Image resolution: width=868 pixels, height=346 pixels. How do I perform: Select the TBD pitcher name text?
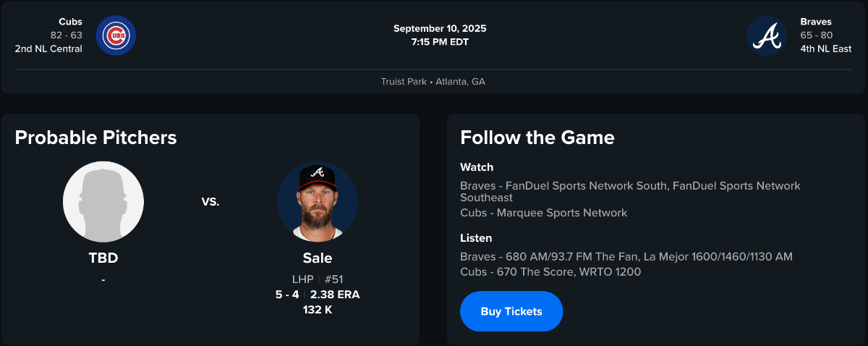pyautogui.click(x=103, y=258)
